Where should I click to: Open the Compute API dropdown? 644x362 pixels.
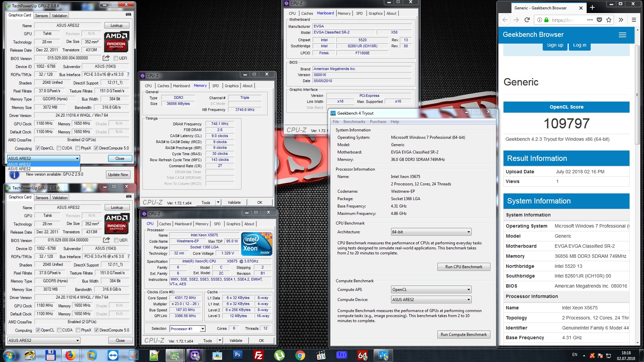pyautogui.click(x=431, y=290)
